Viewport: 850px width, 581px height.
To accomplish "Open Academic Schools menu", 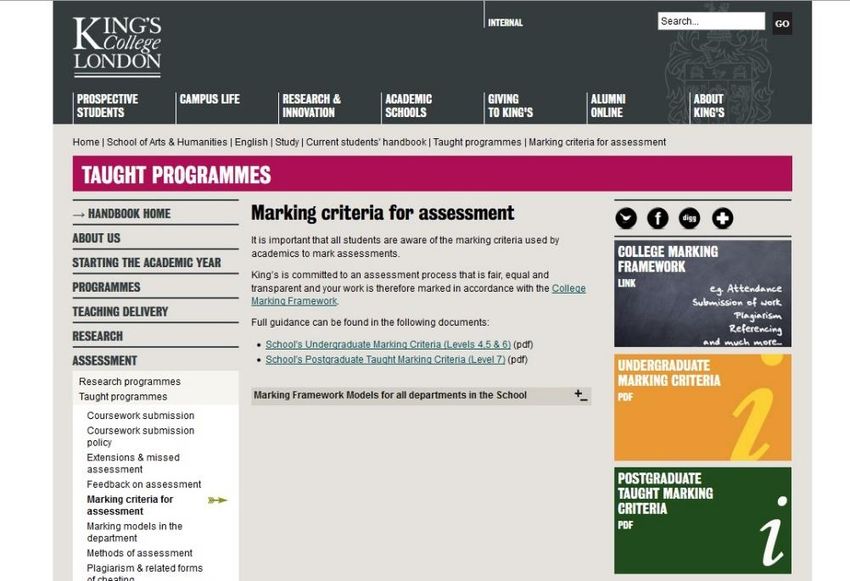I will tap(408, 106).
